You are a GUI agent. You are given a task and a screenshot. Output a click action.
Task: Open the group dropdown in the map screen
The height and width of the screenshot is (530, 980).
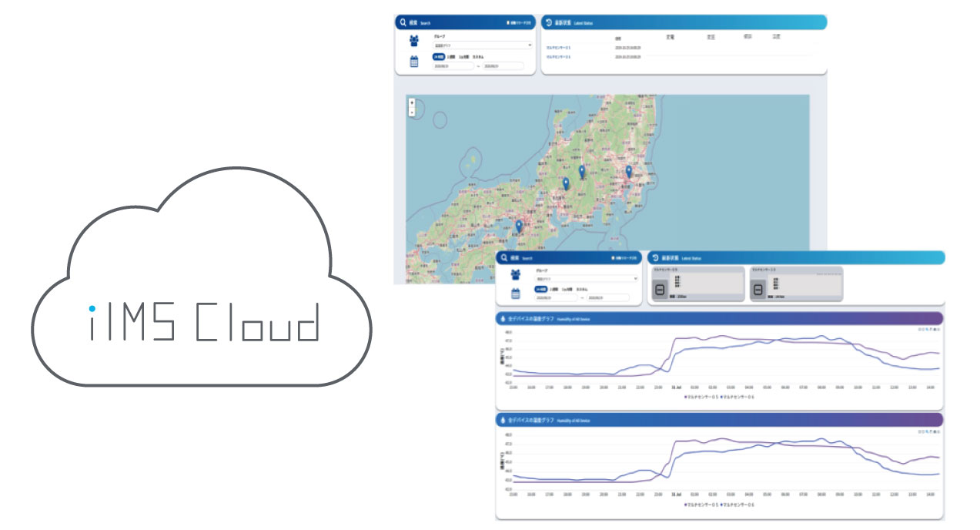(x=482, y=45)
